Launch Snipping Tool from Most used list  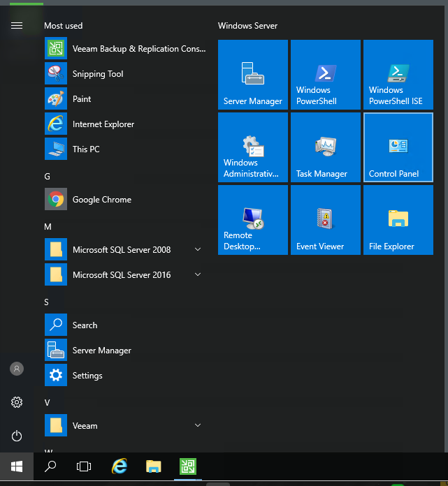125,73
